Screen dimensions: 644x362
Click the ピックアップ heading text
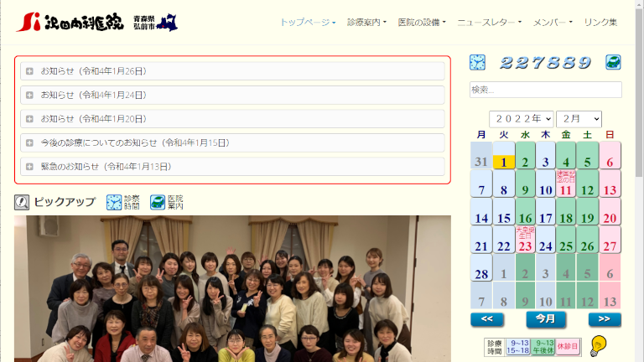coord(65,202)
